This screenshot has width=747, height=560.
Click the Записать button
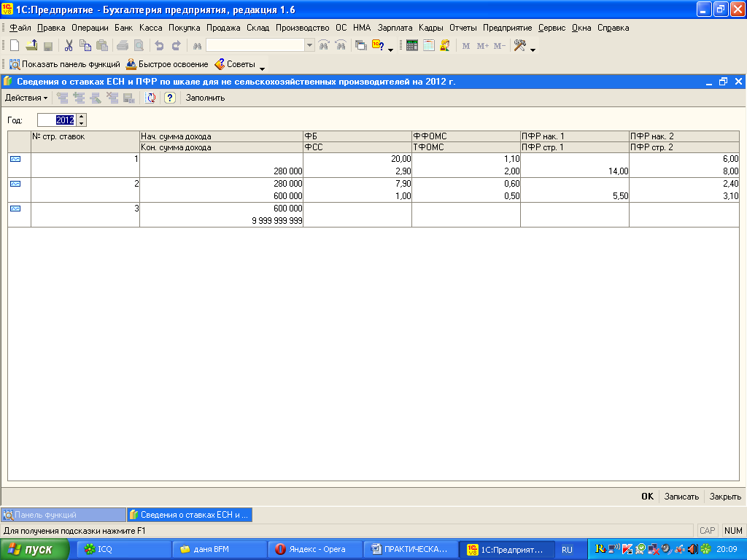point(681,496)
